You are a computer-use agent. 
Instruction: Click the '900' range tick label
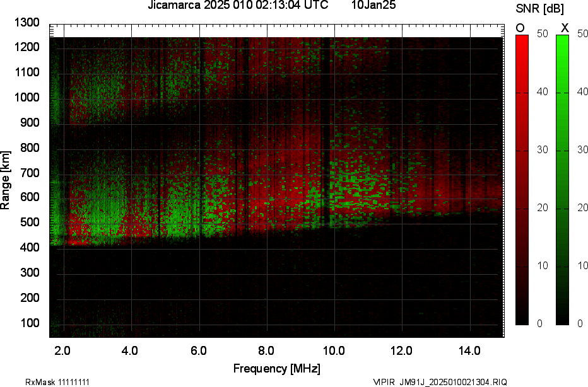[x=29, y=122]
